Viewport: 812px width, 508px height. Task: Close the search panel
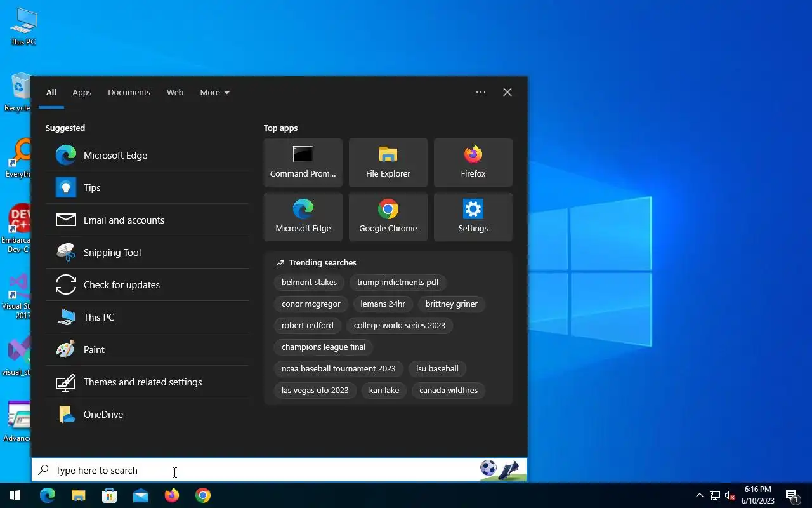[507, 92]
